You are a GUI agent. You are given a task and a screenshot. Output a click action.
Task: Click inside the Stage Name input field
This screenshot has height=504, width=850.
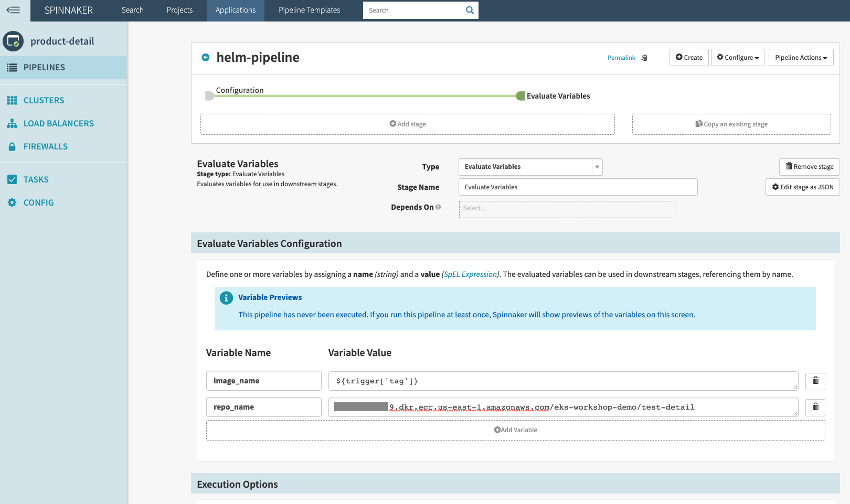[x=577, y=187]
